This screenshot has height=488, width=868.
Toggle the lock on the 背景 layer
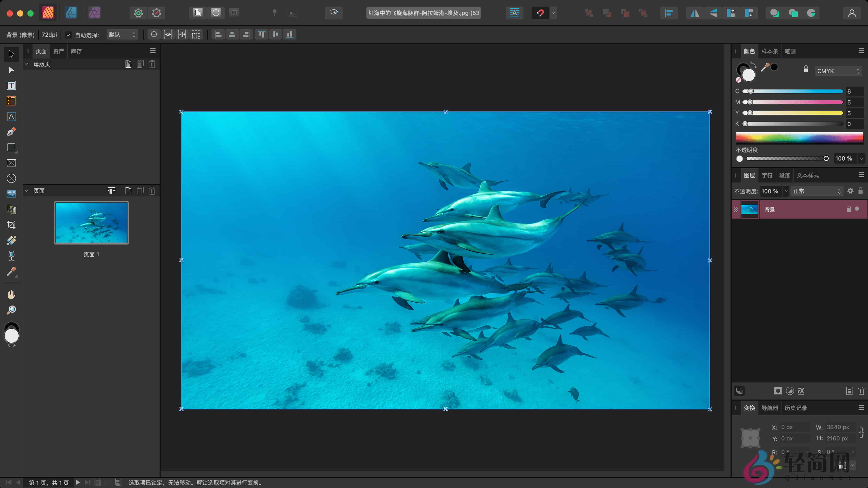[x=848, y=209]
